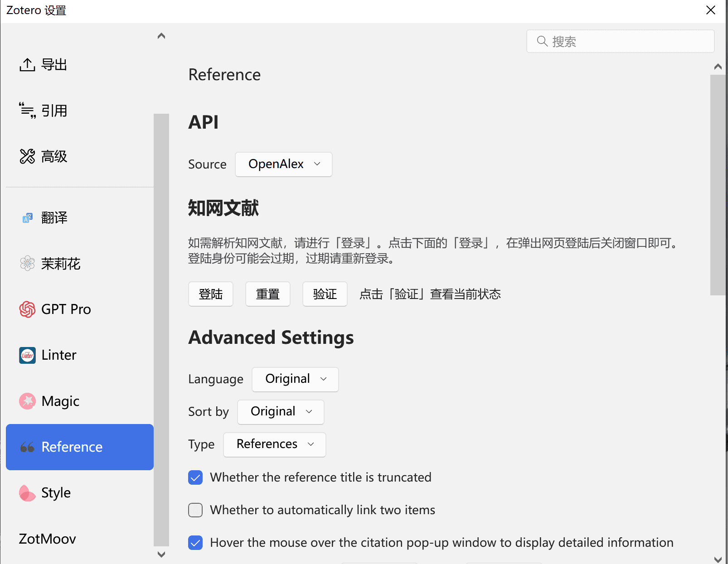Viewport: 728px width, 564px height.
Task: Click the Advanced (高级) tools icon
Action: [x=27, y=156]
